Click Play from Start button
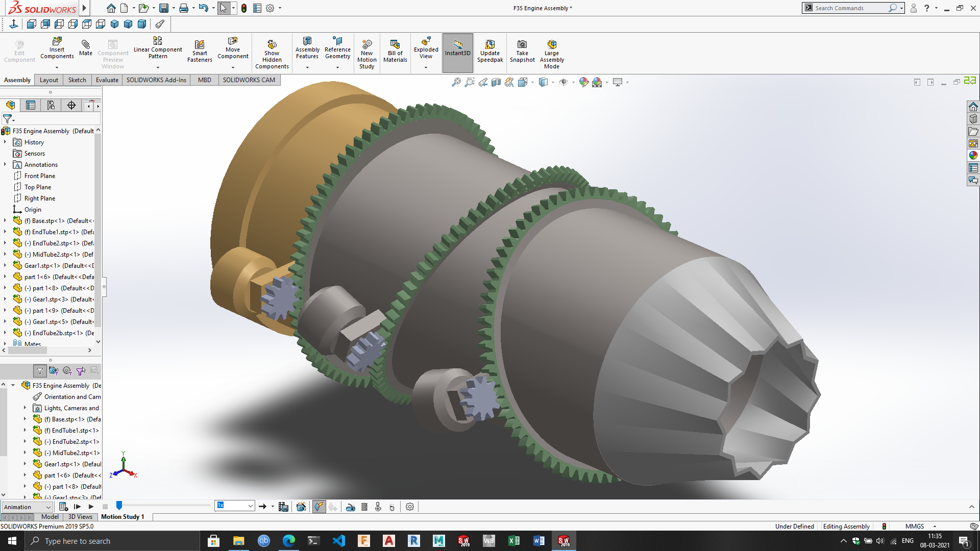 (77, 507)
